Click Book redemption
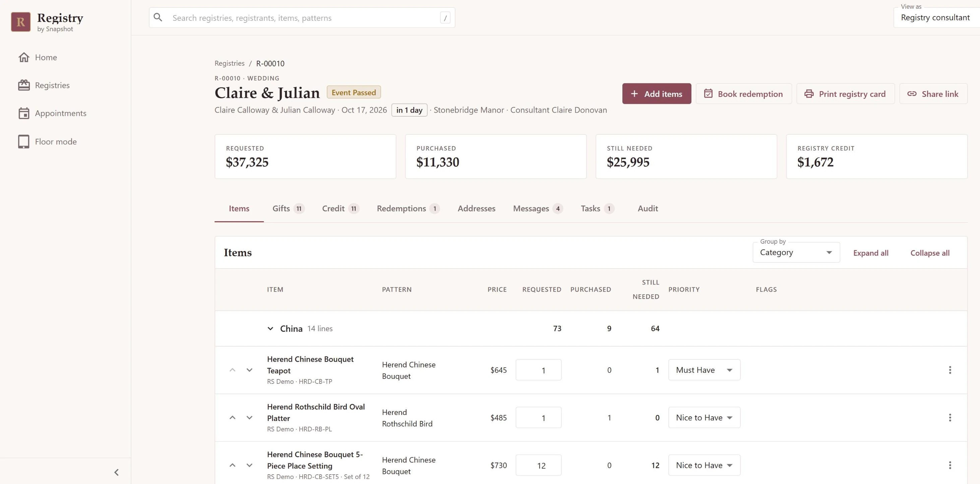Screen dimensions: 980x484 pyautogui.click(x=744, y=94)
